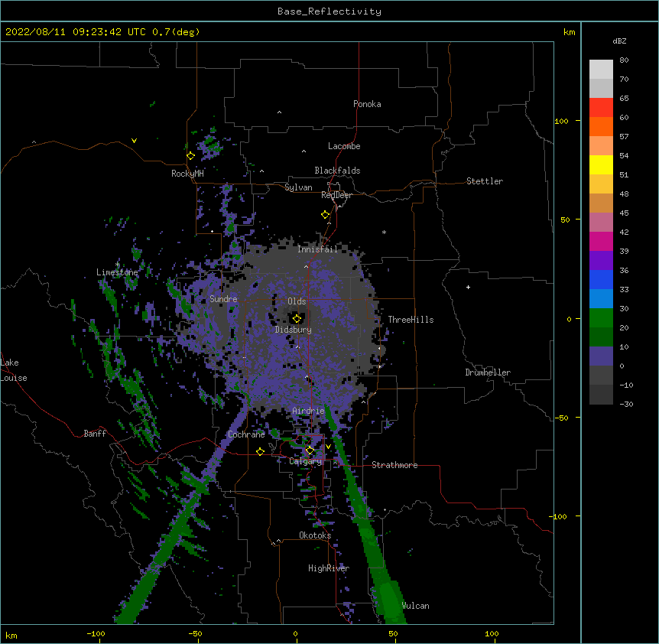The height and width of the screenshot is (644, 659).
Task: Click the Base_Reflectivity title
Action: 329,11
